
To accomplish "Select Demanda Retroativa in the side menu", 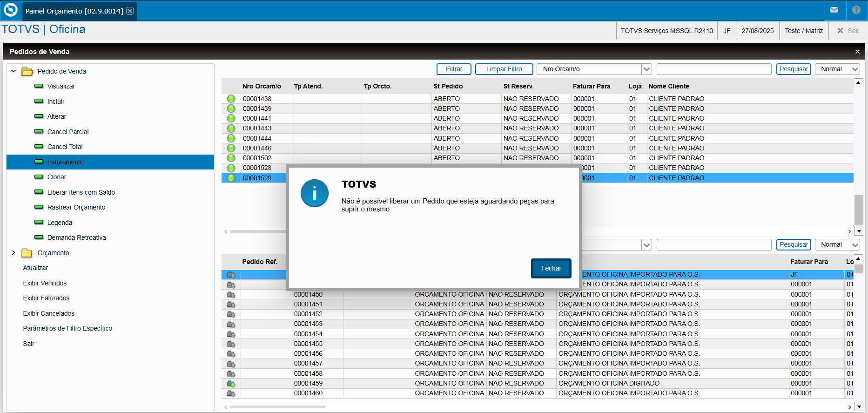I will [77, 237].
